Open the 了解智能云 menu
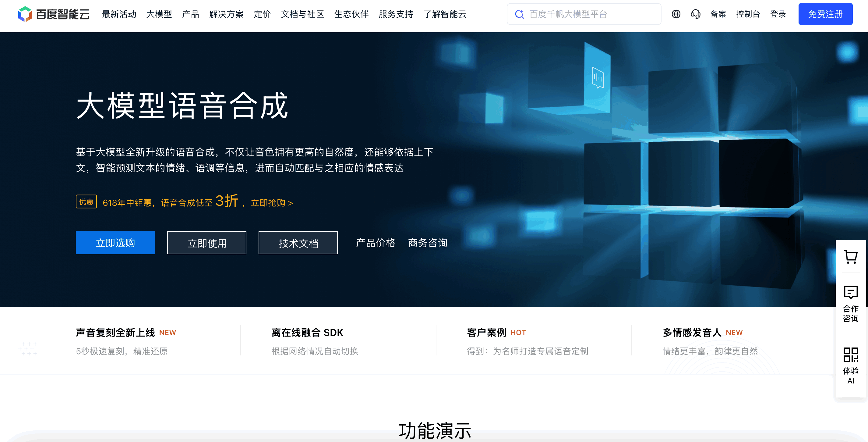Viewport: 868px width, 442px height. click(445, 14)
